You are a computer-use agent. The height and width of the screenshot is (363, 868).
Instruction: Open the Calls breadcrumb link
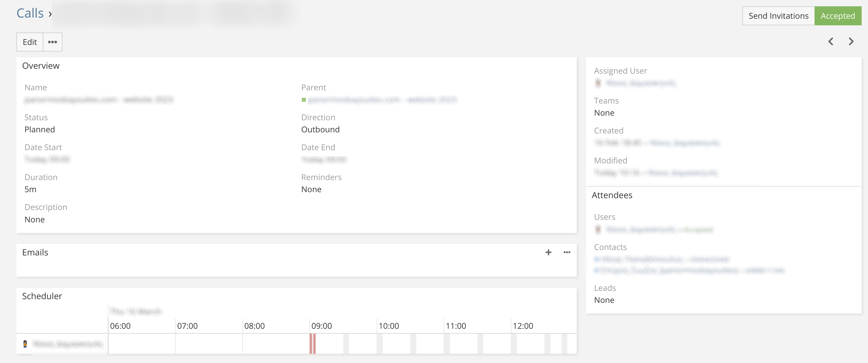(30, 14)
